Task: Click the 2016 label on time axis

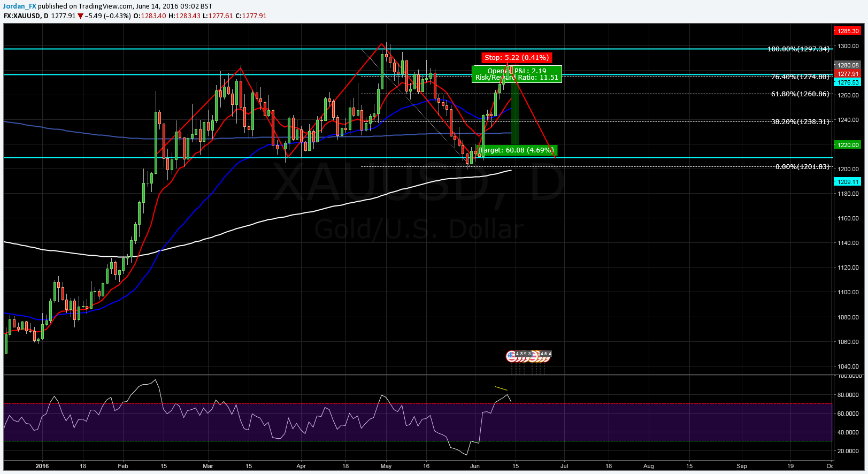Action: [42, 466]
